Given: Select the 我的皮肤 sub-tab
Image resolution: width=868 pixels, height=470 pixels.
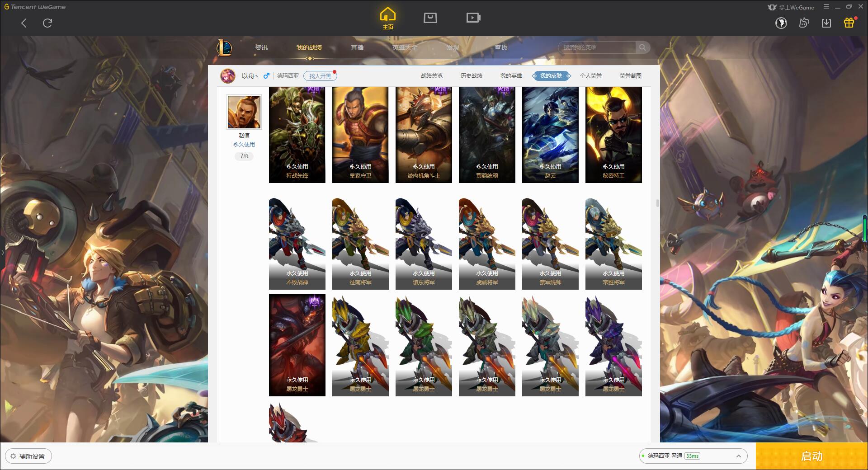Looking at the screenshot, I should 551,76.
